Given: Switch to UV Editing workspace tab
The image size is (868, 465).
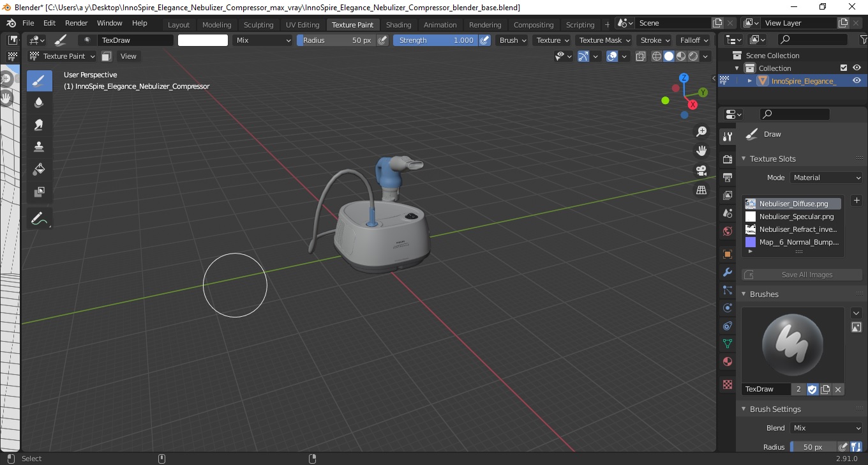Looking at the screenshot, I should [303, 25].
